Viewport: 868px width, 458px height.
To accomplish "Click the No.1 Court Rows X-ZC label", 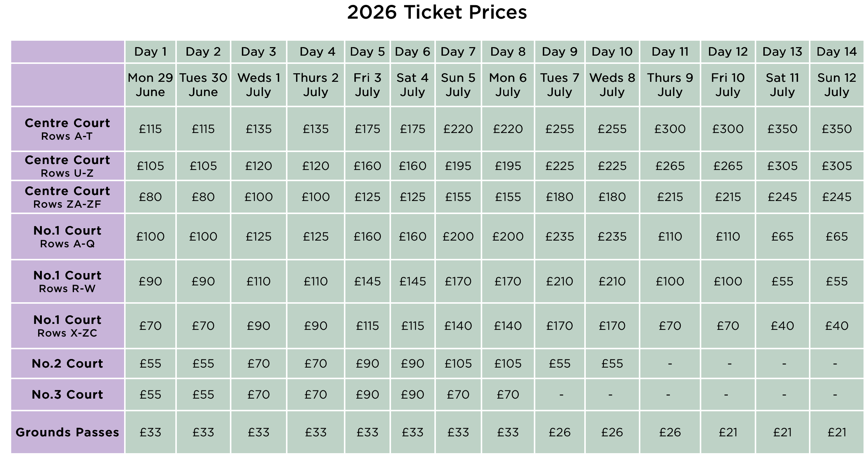I will [67, 326].
